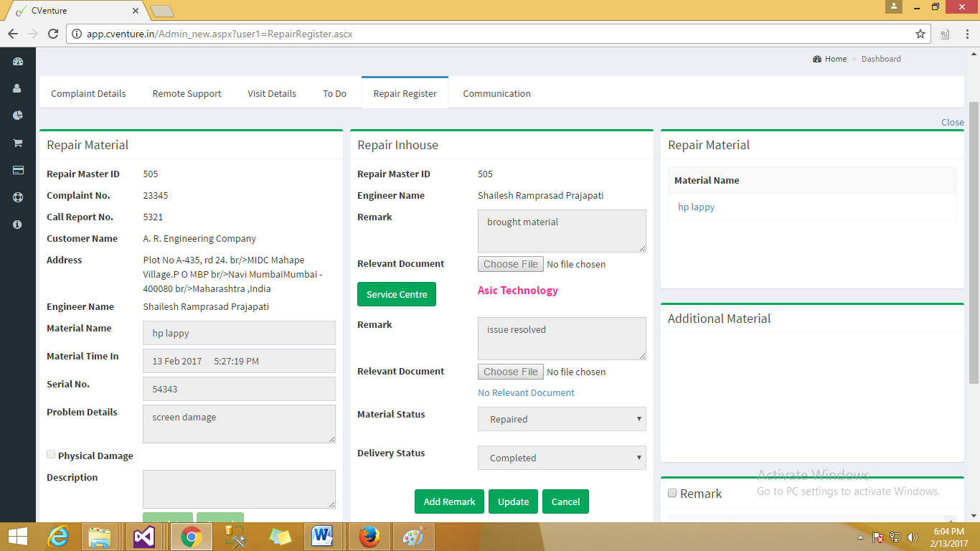Click Choose File under brought material remark
This screenshot has height=551, width=980.
(x=510, y=264)
